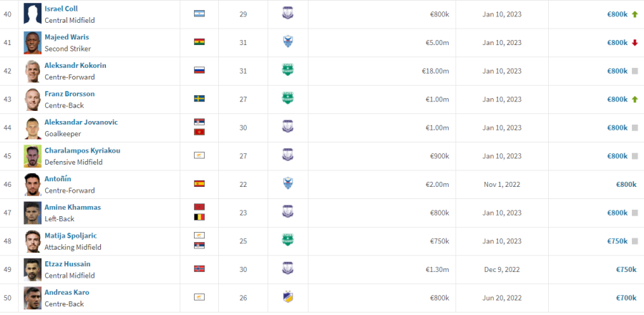644x315 pixels.
Task: Click the yellow club crest in Andreas Karo's row
Action: tap(288, 297)
